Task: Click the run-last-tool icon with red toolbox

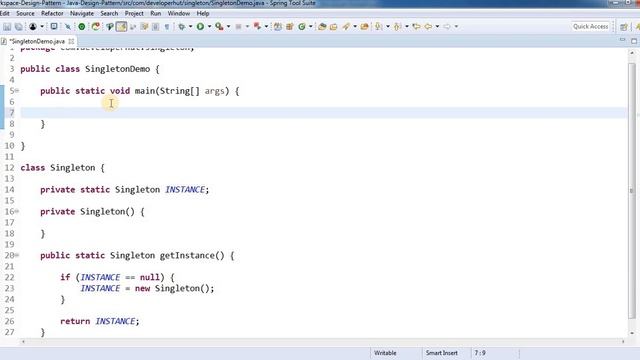Action: [219, 27]
